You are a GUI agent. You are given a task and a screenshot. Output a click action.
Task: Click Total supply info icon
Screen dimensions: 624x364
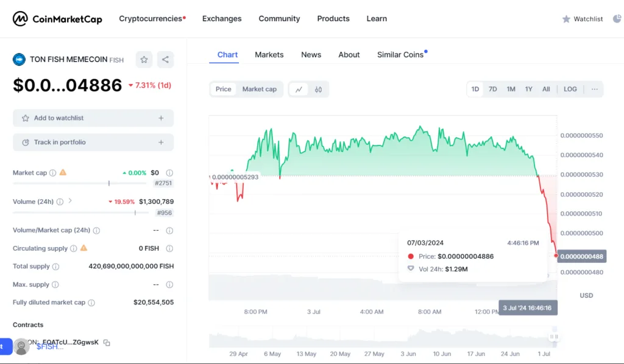pos(55,267)
